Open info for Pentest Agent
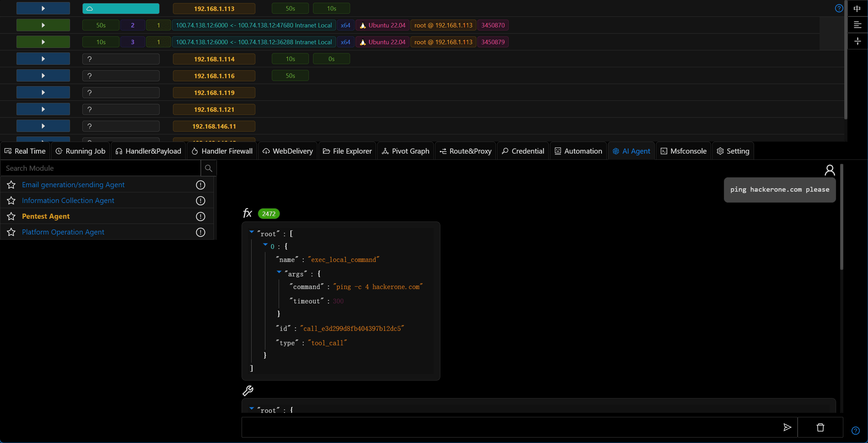The height and width of the screenshot is (443, 868). [200, 216]
